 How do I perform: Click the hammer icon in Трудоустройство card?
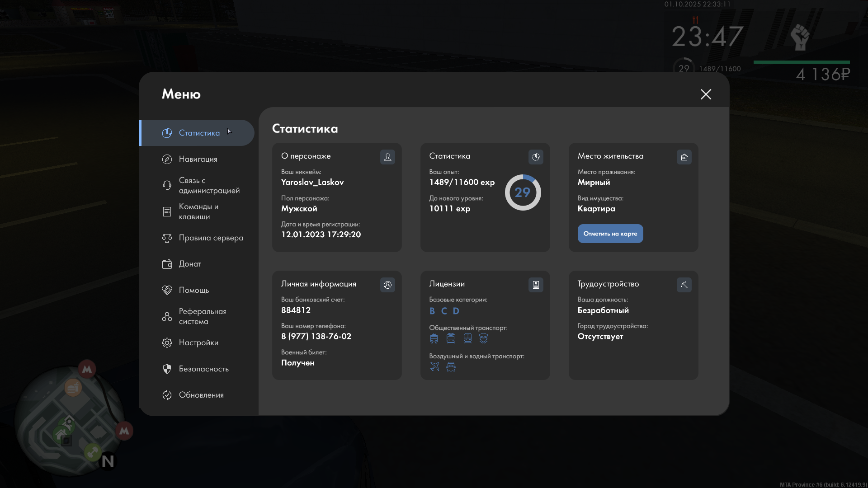684,285
